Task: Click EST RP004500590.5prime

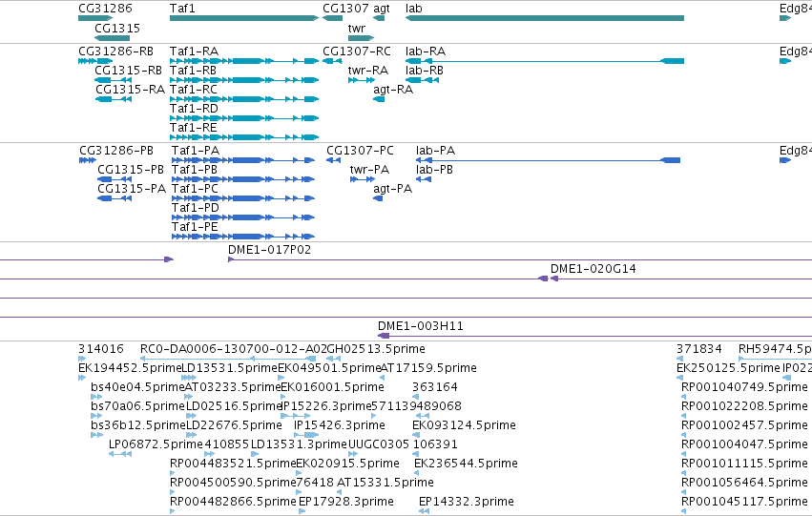Action: click(x=173, y=493)
